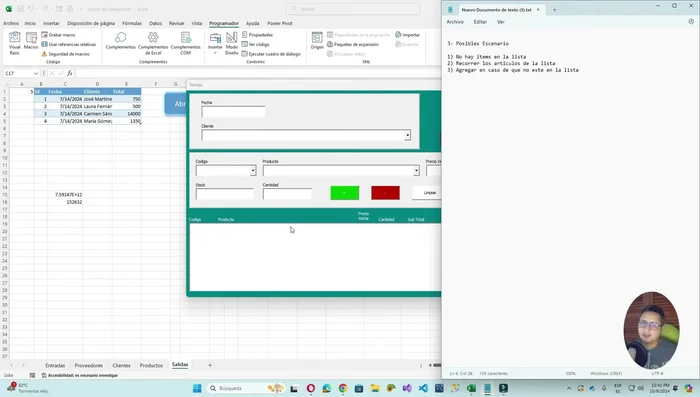This screenshot has width=700, height=397.
Task: Switch to the Vista ribbon tab
Action: click(x=196, y=23)
